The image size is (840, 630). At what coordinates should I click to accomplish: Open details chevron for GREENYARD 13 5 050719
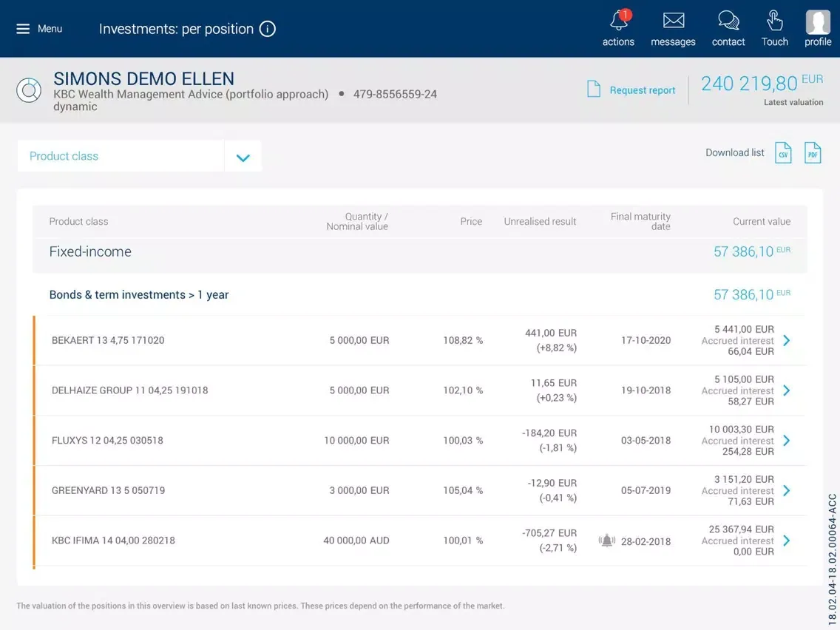[787, 490]
